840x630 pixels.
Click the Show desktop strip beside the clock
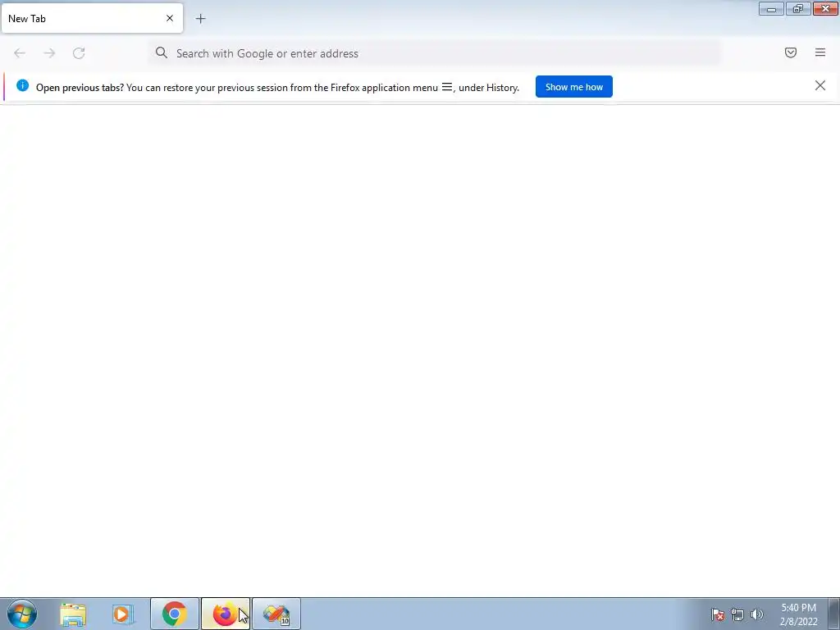[834, 614]
